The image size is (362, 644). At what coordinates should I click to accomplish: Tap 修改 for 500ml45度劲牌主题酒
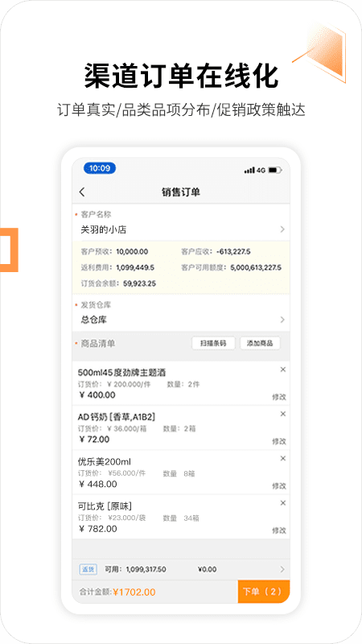(x=279, y=397)
